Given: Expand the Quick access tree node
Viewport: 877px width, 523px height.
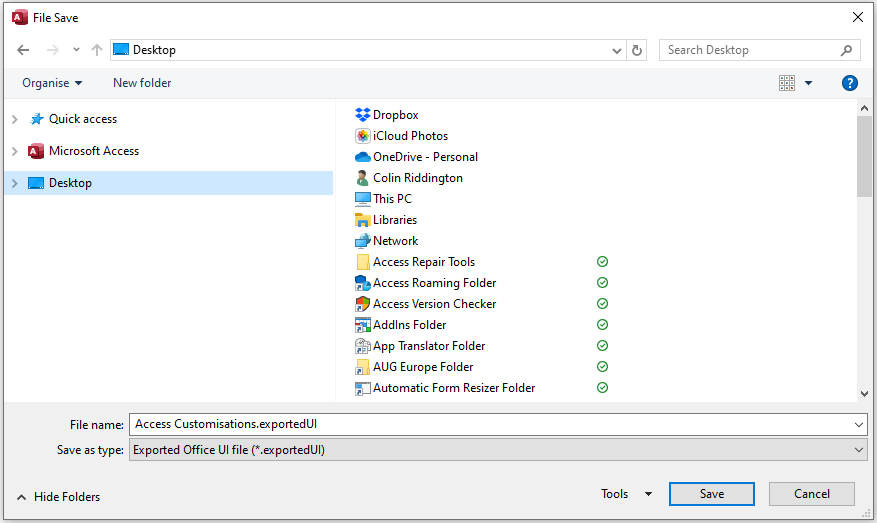Looking at the screenshot, I should click(15, 119).
